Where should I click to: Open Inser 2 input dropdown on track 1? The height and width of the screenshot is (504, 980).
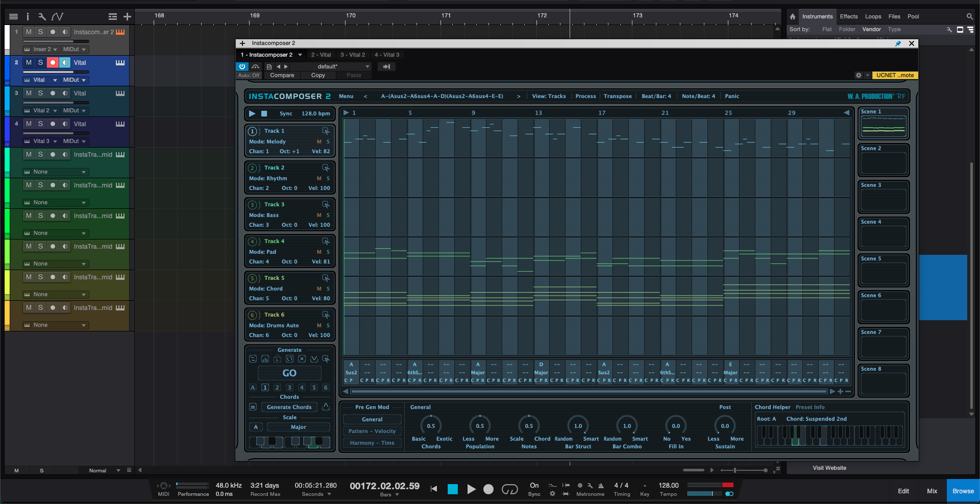(x=42, y=49)
